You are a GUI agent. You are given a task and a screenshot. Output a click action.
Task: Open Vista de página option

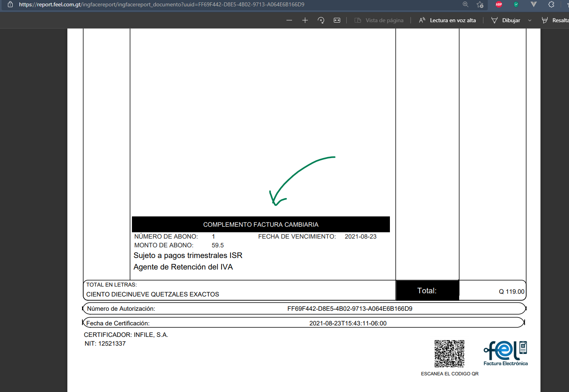point(379,20)
